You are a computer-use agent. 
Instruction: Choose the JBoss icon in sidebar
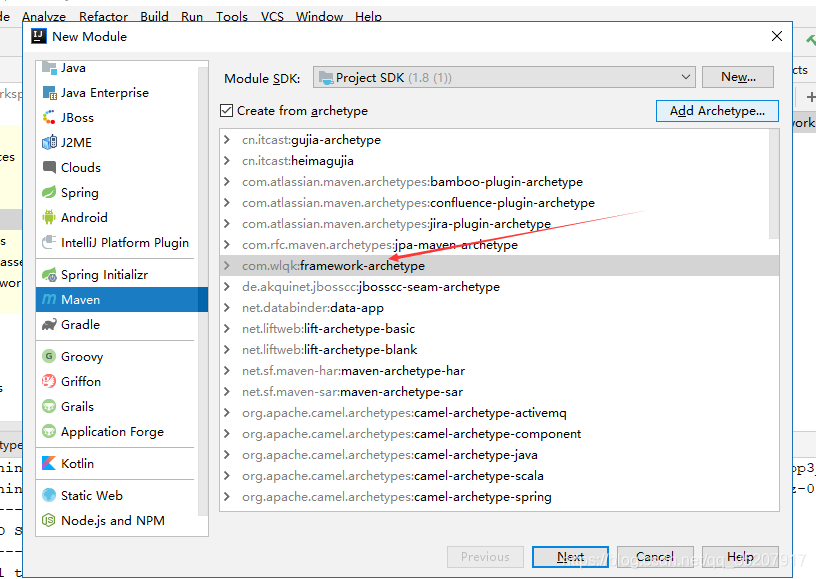[x=49, y=118]
